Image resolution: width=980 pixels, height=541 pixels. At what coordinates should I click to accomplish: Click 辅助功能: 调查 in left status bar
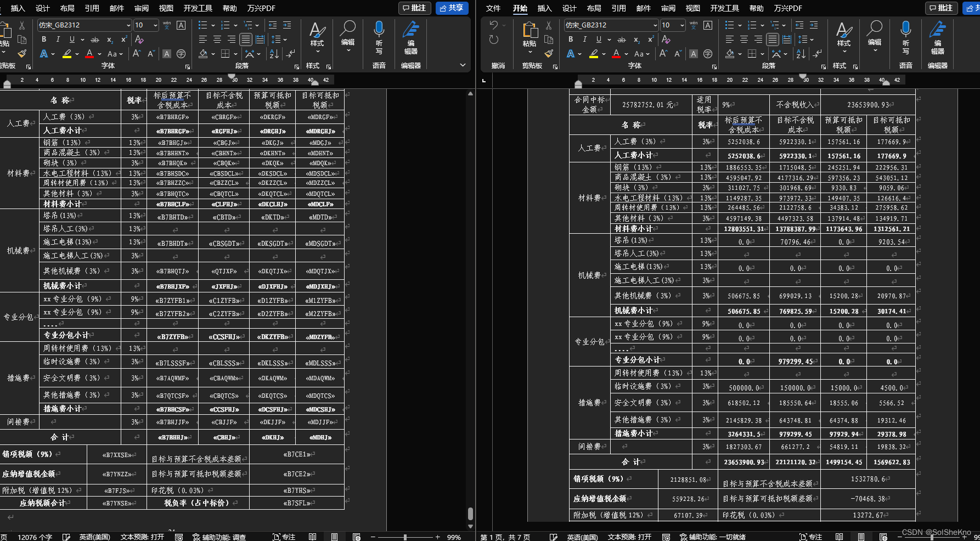(x=219, y=537)
